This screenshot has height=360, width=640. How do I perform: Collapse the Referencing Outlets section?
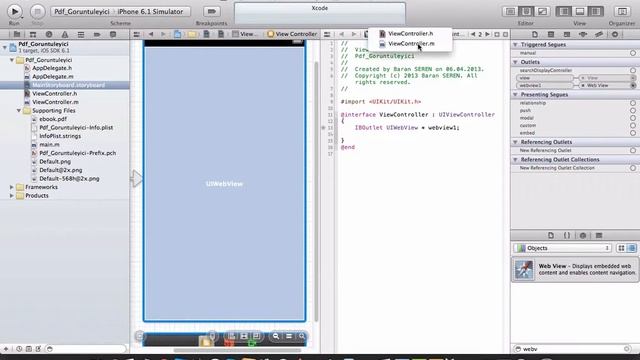[x=516, y=142]
